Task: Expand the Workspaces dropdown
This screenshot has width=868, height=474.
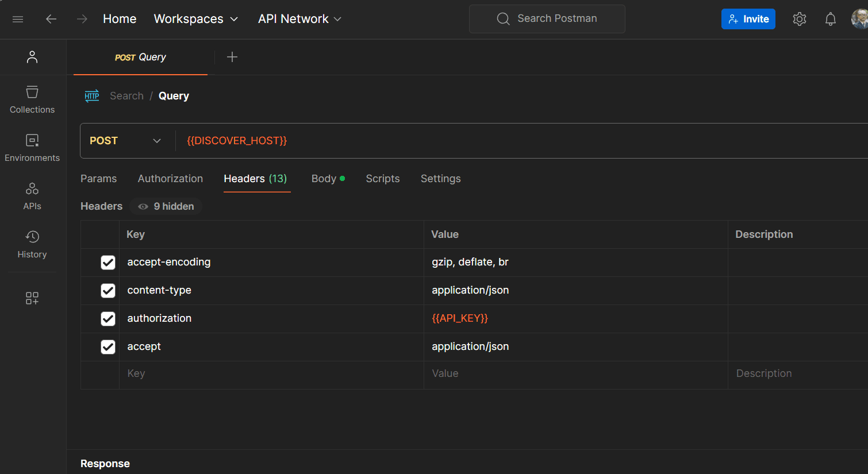Action: [x=195, y=19]
